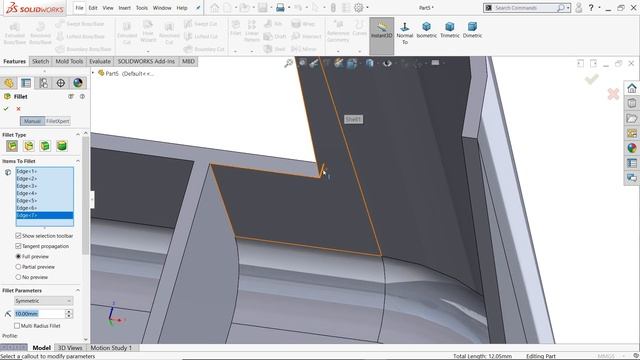
Task: Switch to the Evaluate tab
Action: tap(100, 61)
